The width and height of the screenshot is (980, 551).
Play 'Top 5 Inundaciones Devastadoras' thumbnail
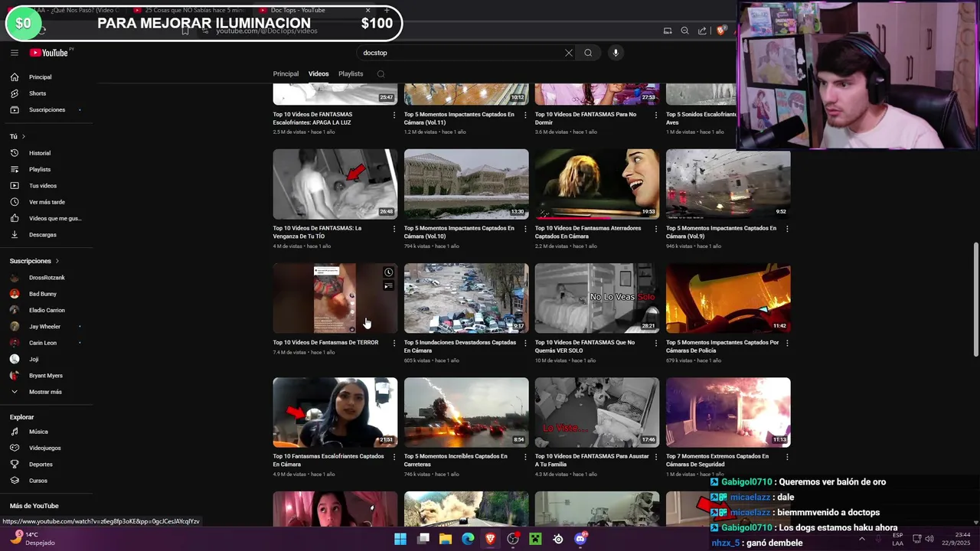(x=466, y=298)
